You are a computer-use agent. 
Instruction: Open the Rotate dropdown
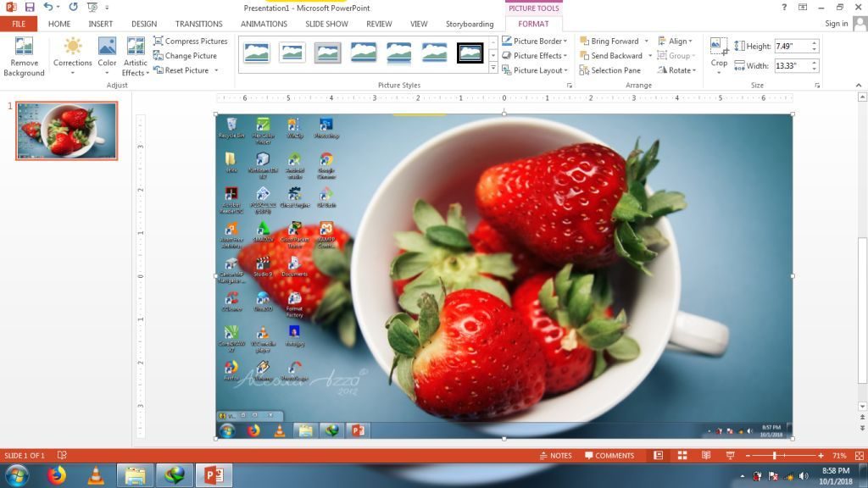[x=676, y=70]
